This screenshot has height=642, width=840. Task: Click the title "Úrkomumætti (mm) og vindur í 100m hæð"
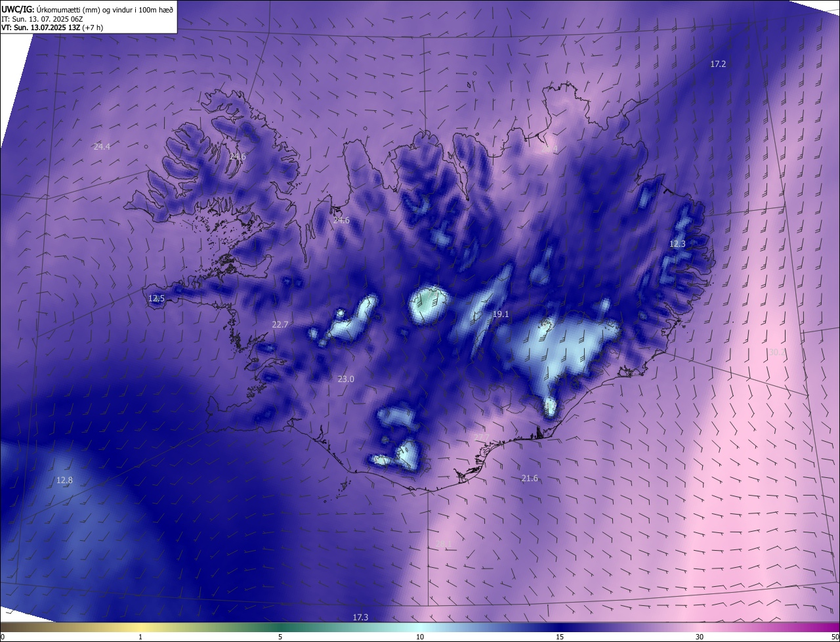[104, 9]
